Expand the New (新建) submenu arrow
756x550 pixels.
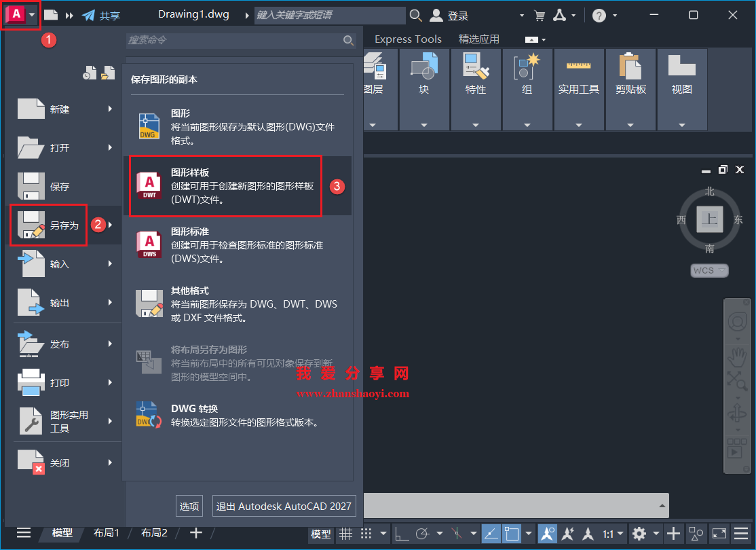[110, 109]
